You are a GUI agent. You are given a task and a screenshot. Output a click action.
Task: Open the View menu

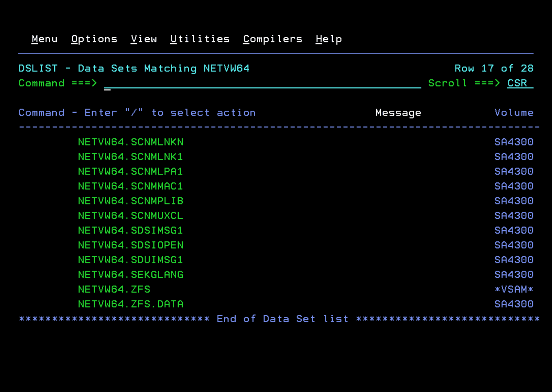pos(144,39)
